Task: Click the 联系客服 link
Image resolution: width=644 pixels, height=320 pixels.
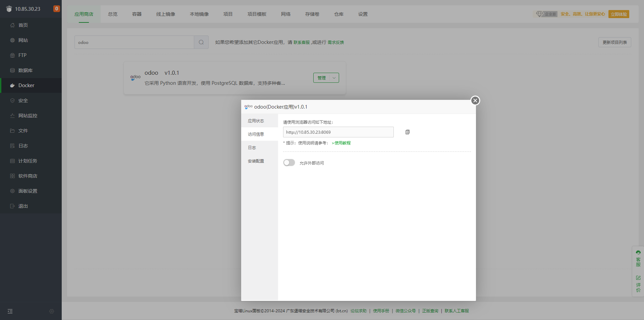Action: tap(302, 42)
